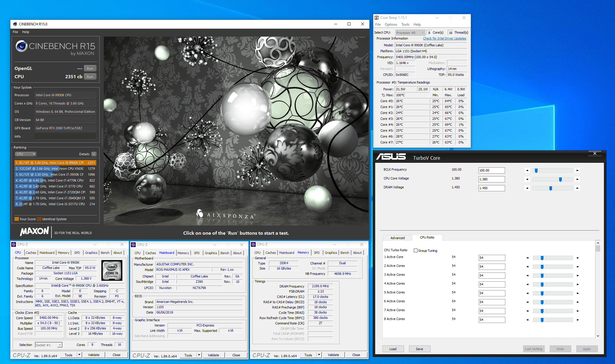Viewport: 615px width, 364px height.
Task: Raise 8 Active Cores ratio arrow
Action: click(578, 320)
